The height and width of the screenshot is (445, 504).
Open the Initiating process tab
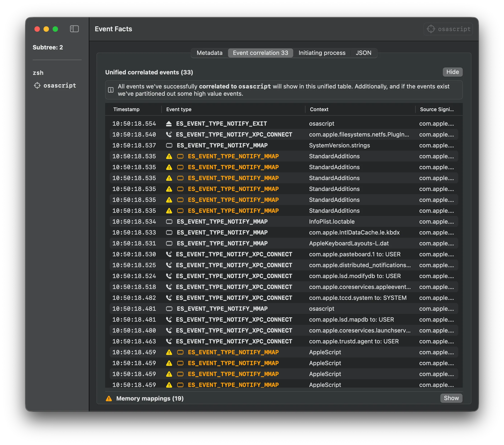[322, 53]
